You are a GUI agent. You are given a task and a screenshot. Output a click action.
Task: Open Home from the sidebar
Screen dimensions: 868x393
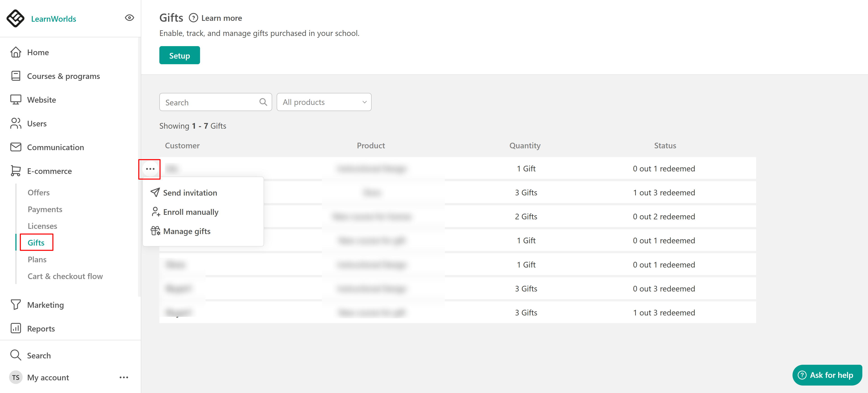[x=38, y=52]
